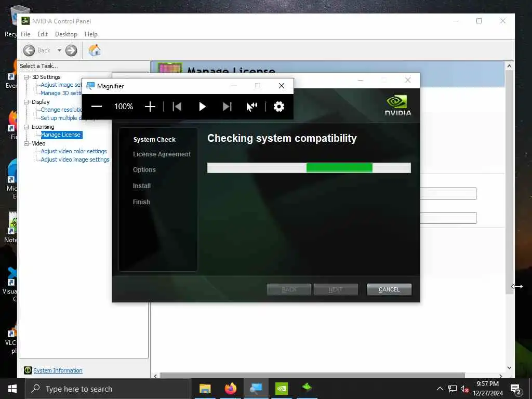532x399 pixels.
Task: Select Set up multiple displays task
Action: [61, 118]
